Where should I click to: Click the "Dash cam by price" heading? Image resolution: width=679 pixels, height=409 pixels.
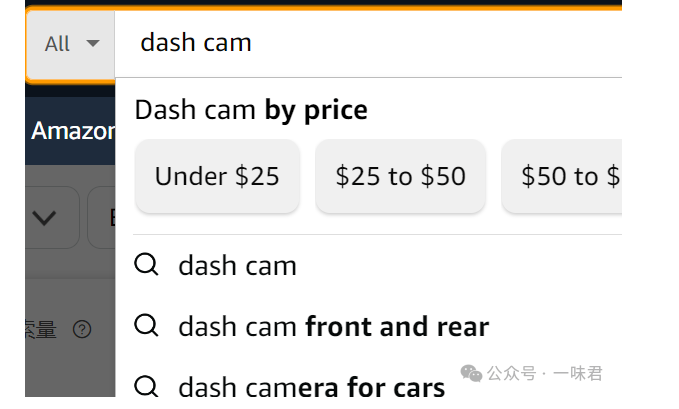click(251, 110)
